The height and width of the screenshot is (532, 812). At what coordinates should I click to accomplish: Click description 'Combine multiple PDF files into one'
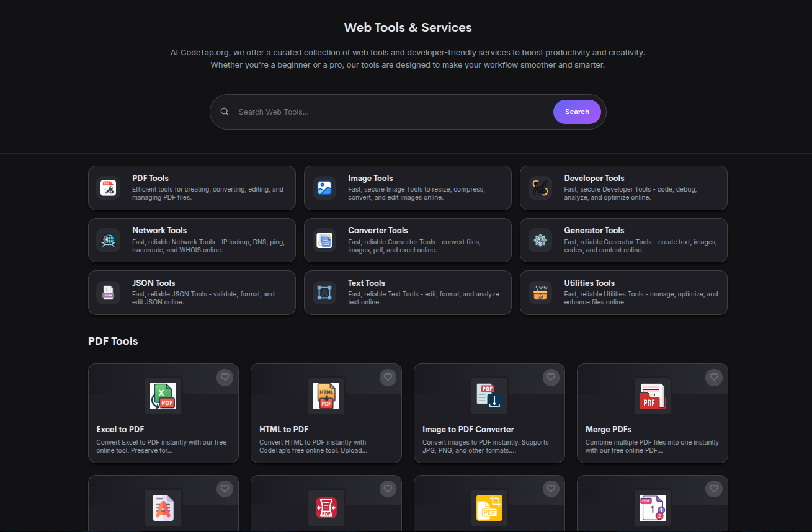pyautogui.click(x=652, y=446)
